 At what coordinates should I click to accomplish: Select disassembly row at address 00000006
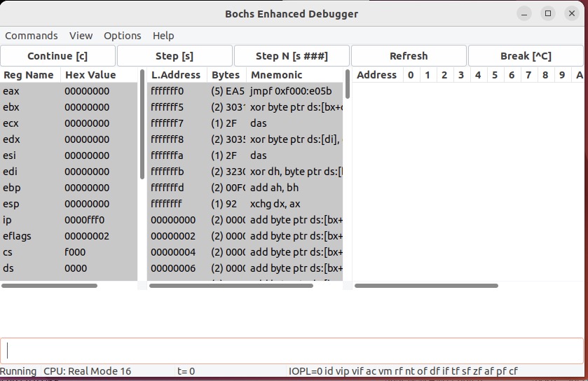coord(245,268)
